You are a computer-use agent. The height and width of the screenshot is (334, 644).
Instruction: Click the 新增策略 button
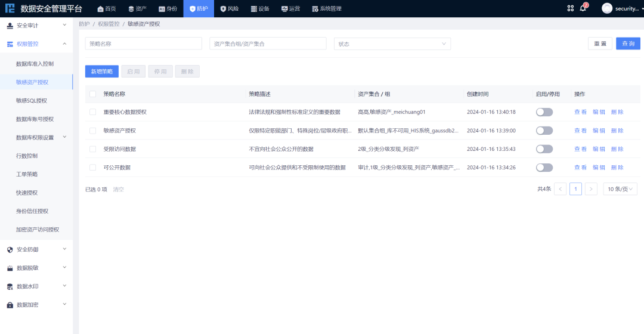tap(102, 72)
